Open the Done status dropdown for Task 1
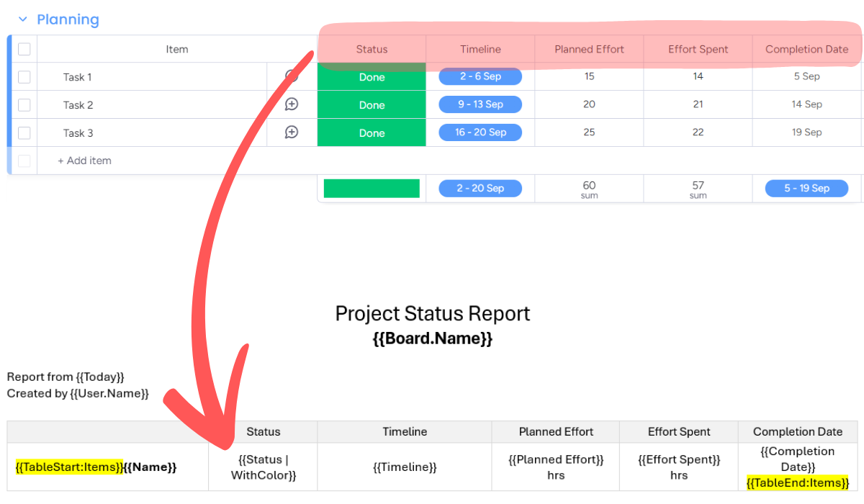The image size is (864, 504). click(x=372, y=78)
